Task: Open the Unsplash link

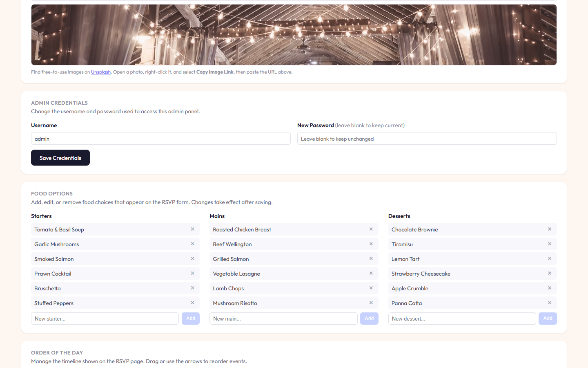Action: [x=101, y=72]
